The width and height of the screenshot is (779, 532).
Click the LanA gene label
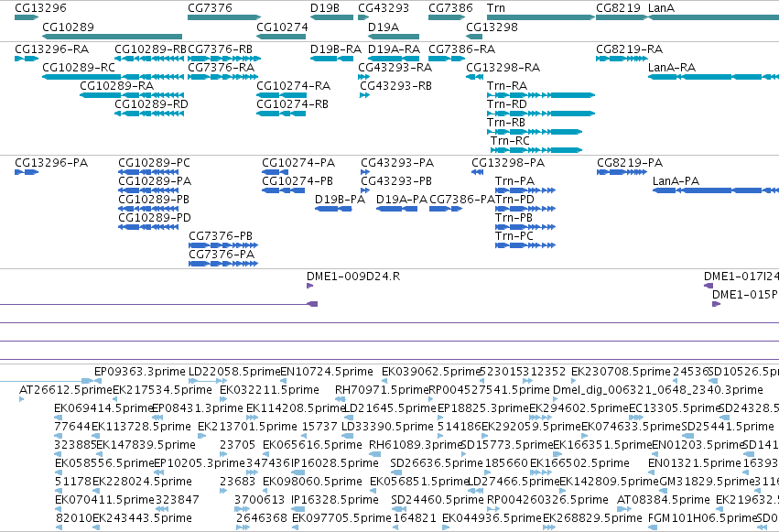click(x=661, y=8)
